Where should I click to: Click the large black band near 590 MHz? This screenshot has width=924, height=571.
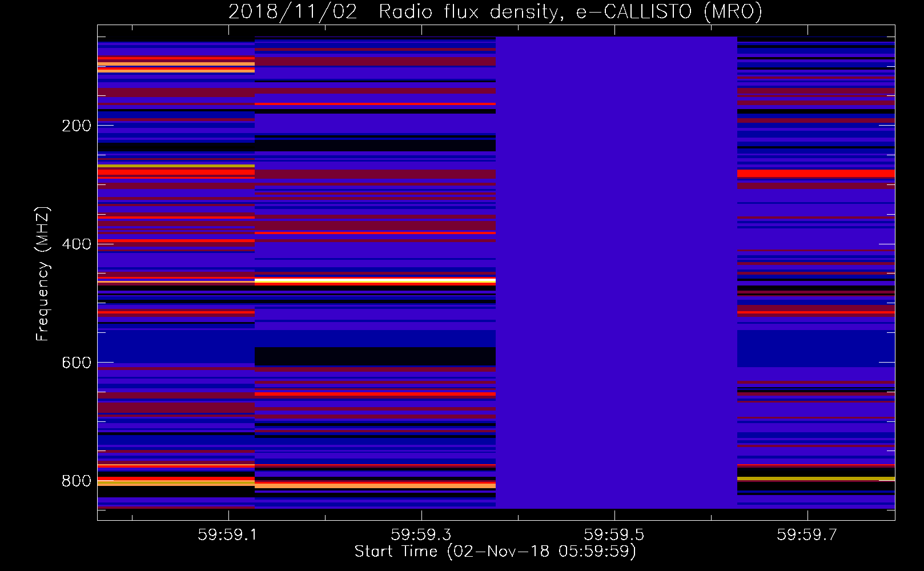[x=375, y=356]
